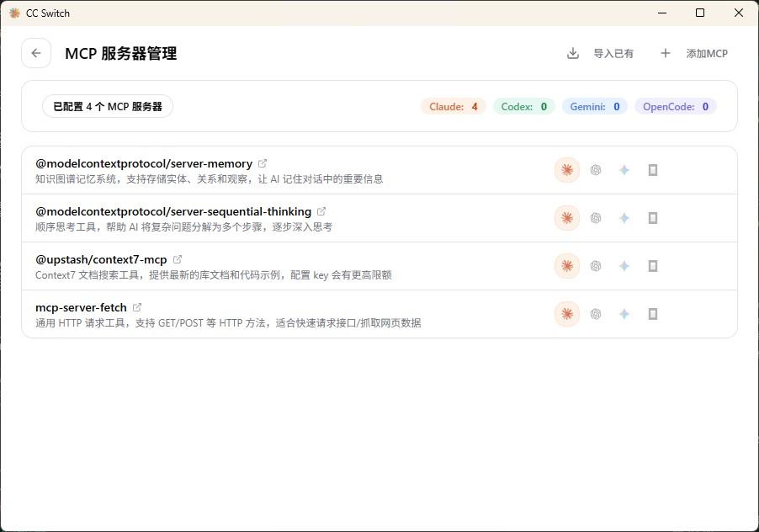759x532 pixels.
Task: Click 已配置 4 个 MCP 服务器 label
Action: coord(108,107)
